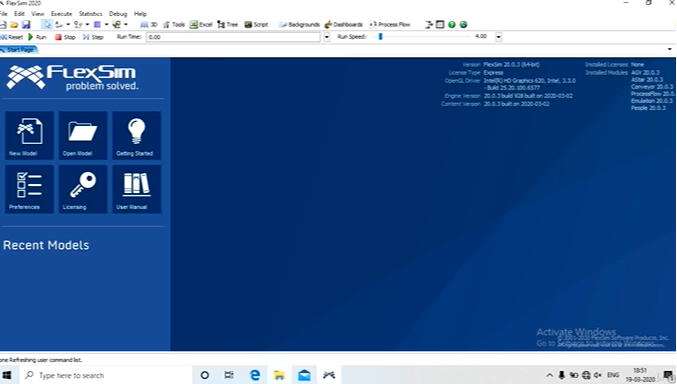
Task: Click the License Type Express text
Action: [x=494, y=73]
